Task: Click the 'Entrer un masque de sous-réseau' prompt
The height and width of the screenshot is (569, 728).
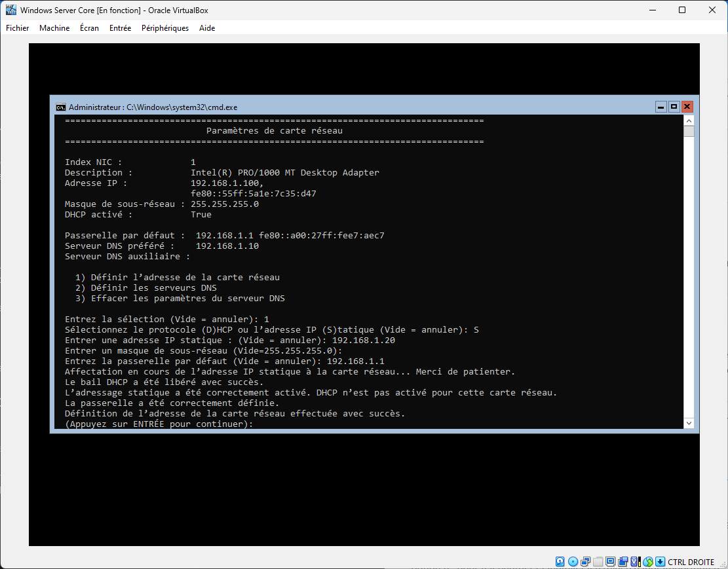Action: click(203, 351)
